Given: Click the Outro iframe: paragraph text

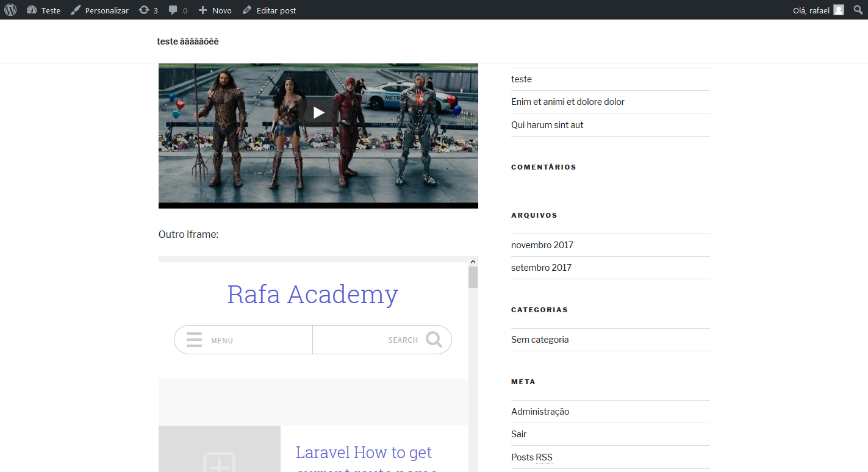Looking at the screenshot, I should click(188, 234).
